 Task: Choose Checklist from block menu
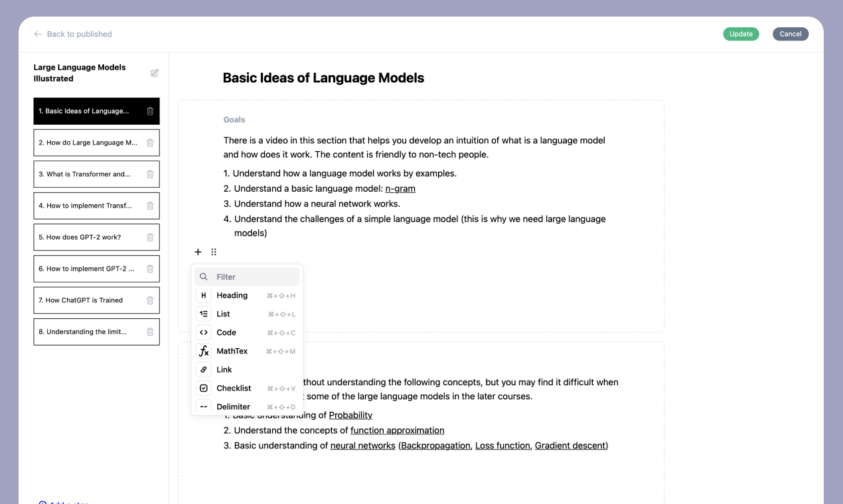tap(247, 388)
